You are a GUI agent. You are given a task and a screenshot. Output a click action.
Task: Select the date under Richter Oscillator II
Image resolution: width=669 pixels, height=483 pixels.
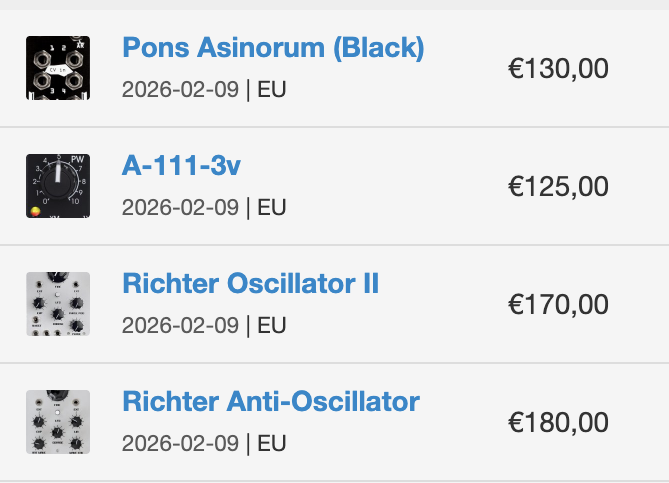point(180,325)
